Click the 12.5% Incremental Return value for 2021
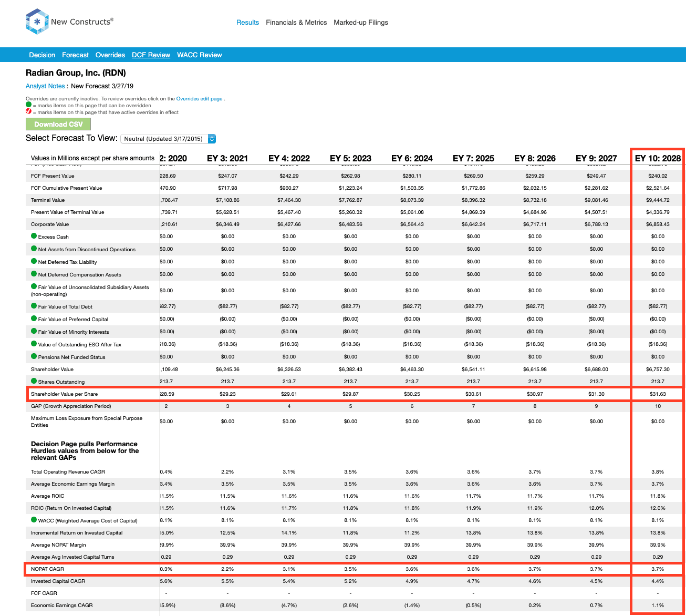 227,533
